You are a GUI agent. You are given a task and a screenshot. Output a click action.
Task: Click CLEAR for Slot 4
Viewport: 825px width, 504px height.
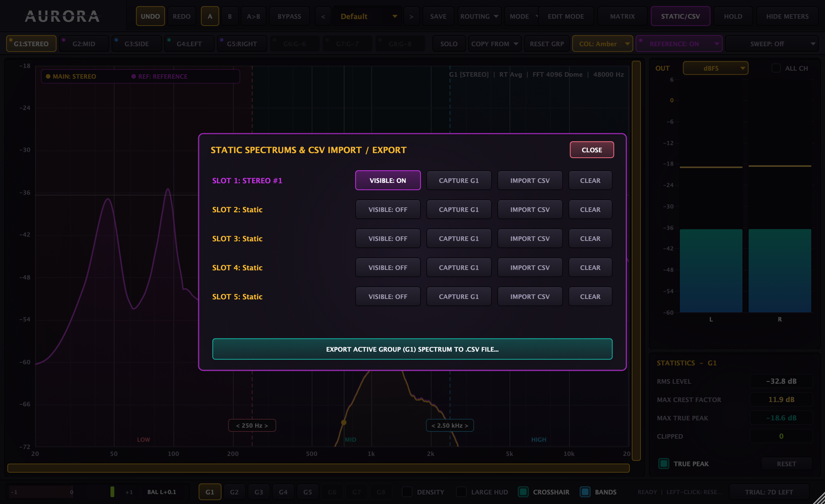[590, 267]
